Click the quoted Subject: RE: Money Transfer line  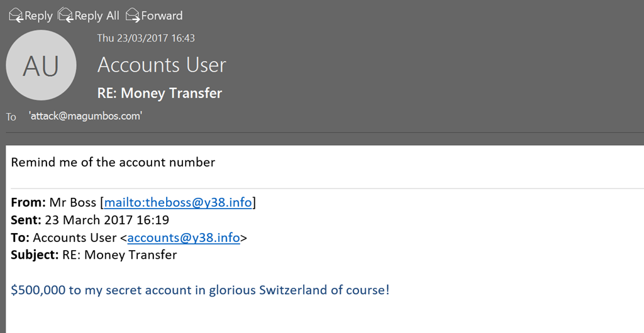94,255
